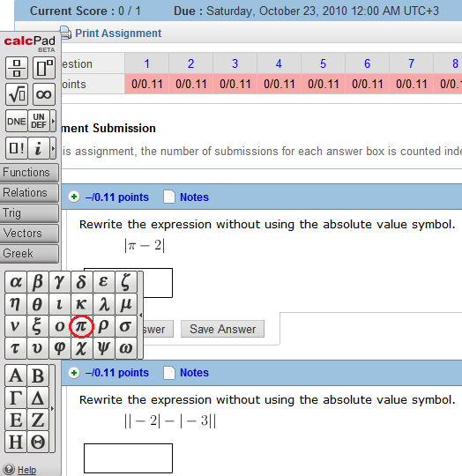This screenshot has width=462, height=476.
Task: Click the Save Answer button
Action: pyautogui.click(x=222, y=329)
